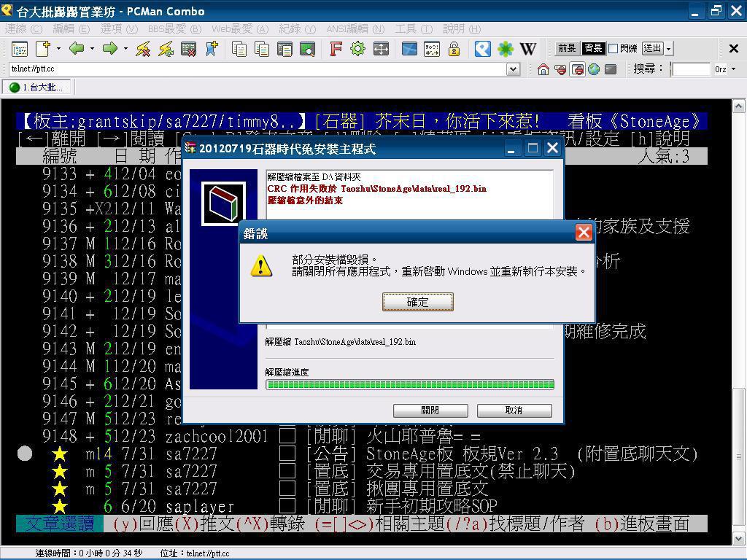Open the find tool with magnifier icon
The image size is (747, 560).
308,49
